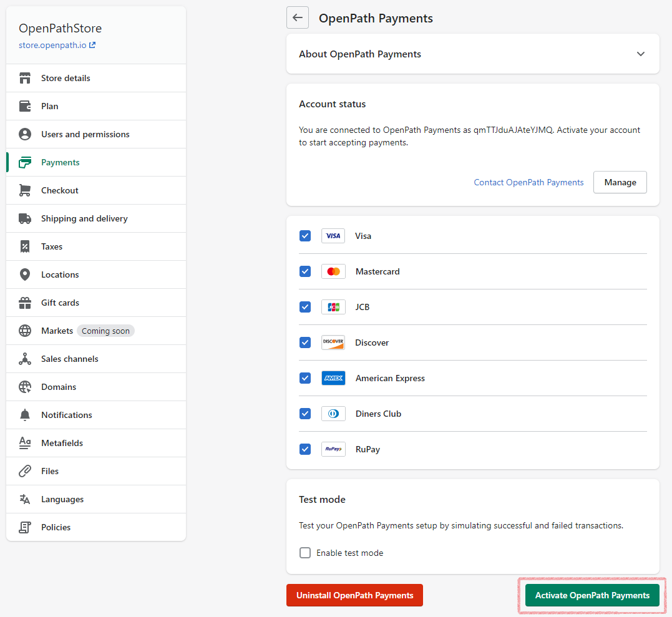Click the Taxes receipt icon
Viewport: 672px width, 617px height.
tap(25, 246)
